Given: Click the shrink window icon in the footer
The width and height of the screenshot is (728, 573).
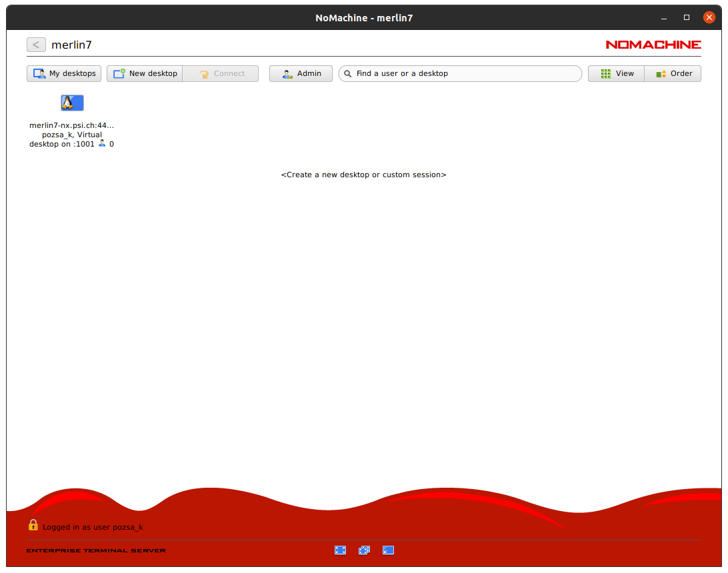Looking at the screenshot, I should pos(388,550).
